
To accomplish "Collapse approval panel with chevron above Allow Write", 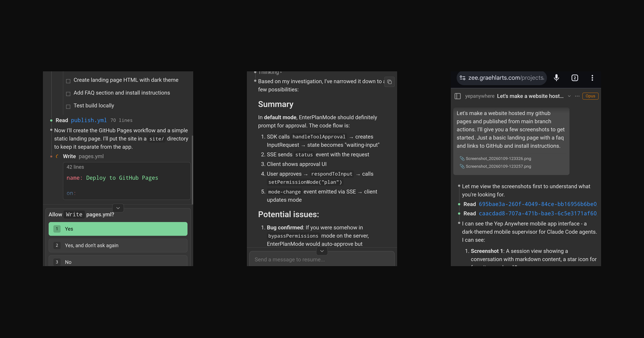I will 118,208.
